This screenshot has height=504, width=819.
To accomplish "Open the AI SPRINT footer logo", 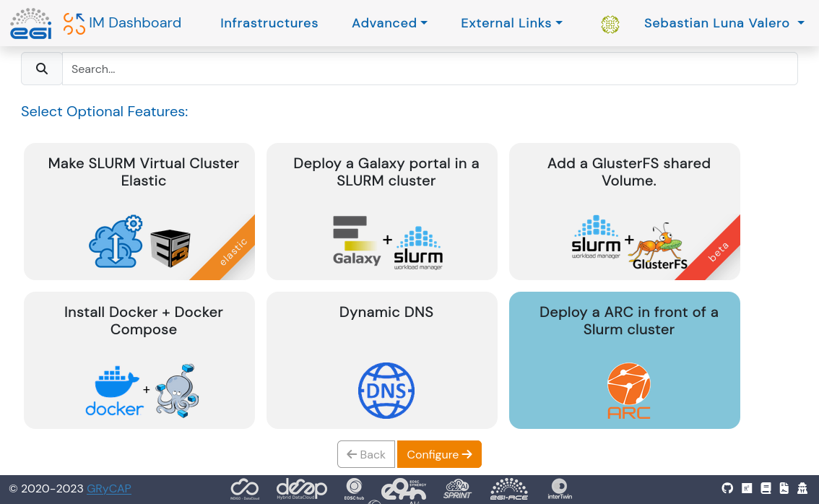I will pyautogui.click(x=458, y=490).
